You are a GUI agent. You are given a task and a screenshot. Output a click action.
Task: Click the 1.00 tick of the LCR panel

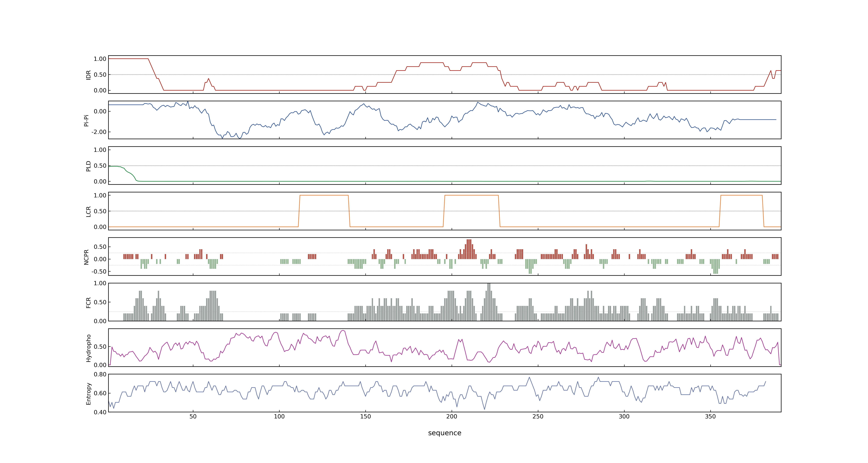click(100, 195)
